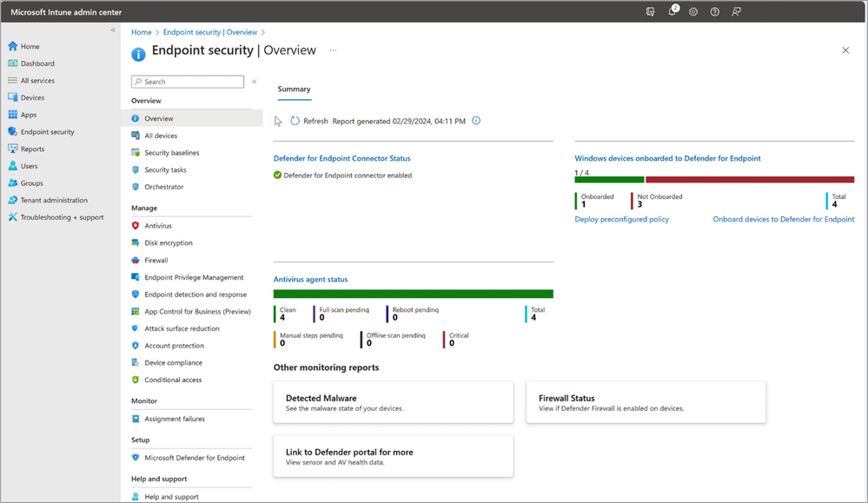Click the 'Report generated 02/29/2024, 04:11 PM' text
Image resolution: width=868 pixels, height=503 pixels.
399,121
